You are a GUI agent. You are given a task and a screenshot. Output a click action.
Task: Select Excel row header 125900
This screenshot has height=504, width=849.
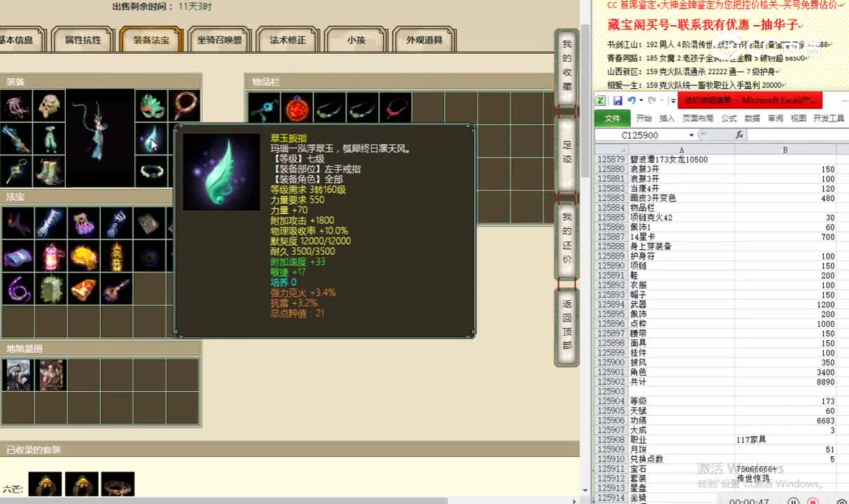click(x=611, y=363)
